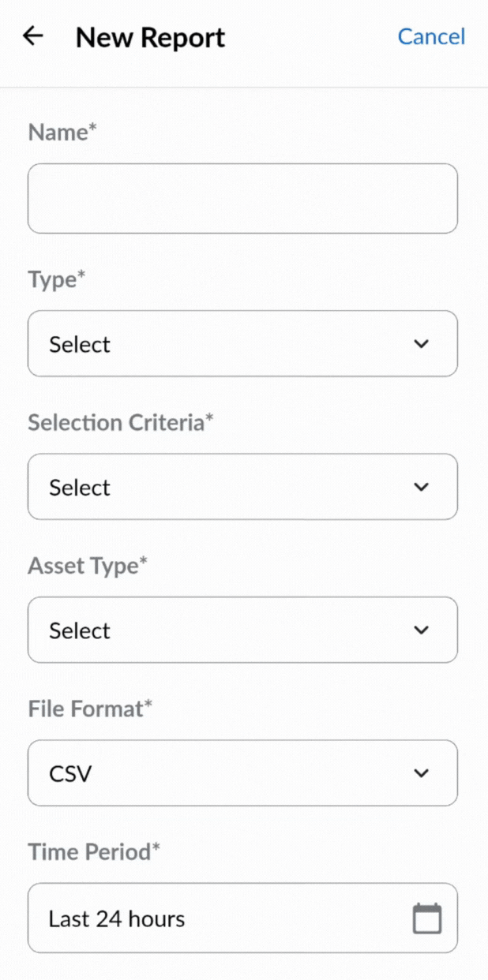
Task: Open the calendar icon in Time Period
Action: [x=427, y=918]
